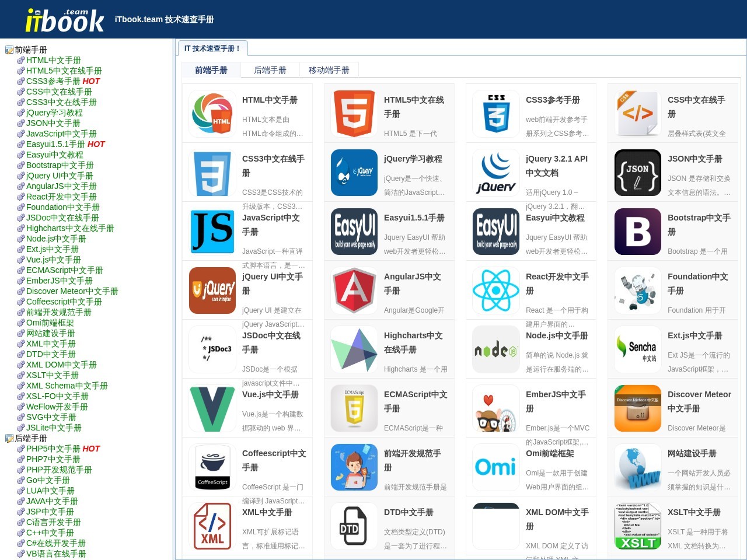The image size is (747, 560).
Task: Select Highcharts中文在线手册 tree entry
Action: coord(70,228)
